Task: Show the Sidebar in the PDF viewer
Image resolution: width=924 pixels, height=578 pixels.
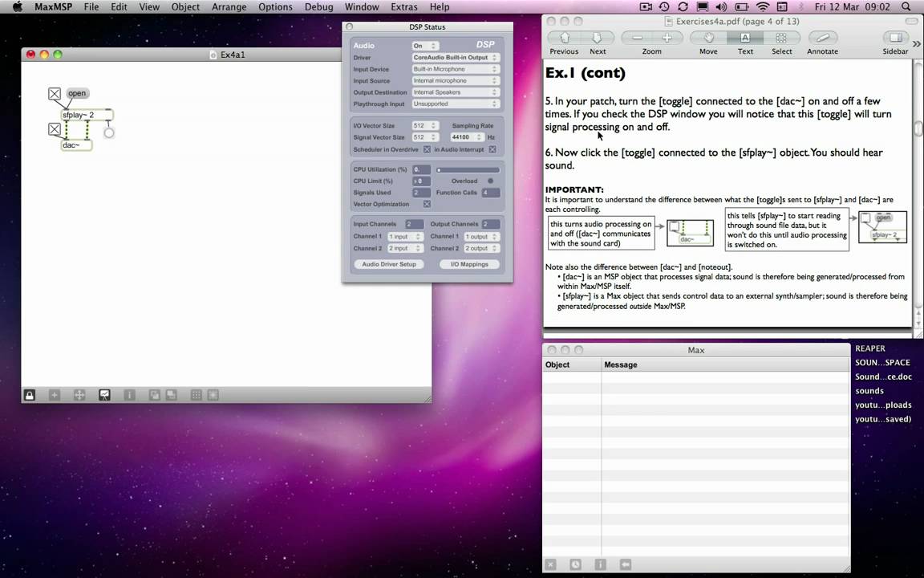Action: tap(895, 38)
